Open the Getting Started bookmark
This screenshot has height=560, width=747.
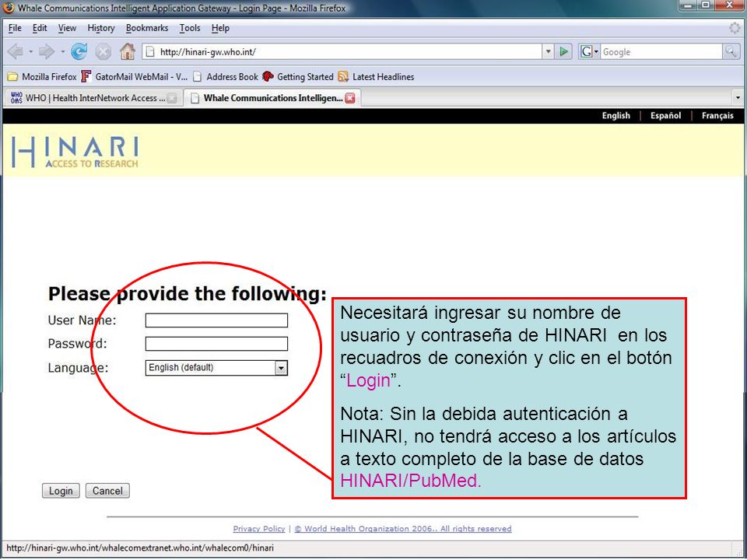click(x=298, y=77)
